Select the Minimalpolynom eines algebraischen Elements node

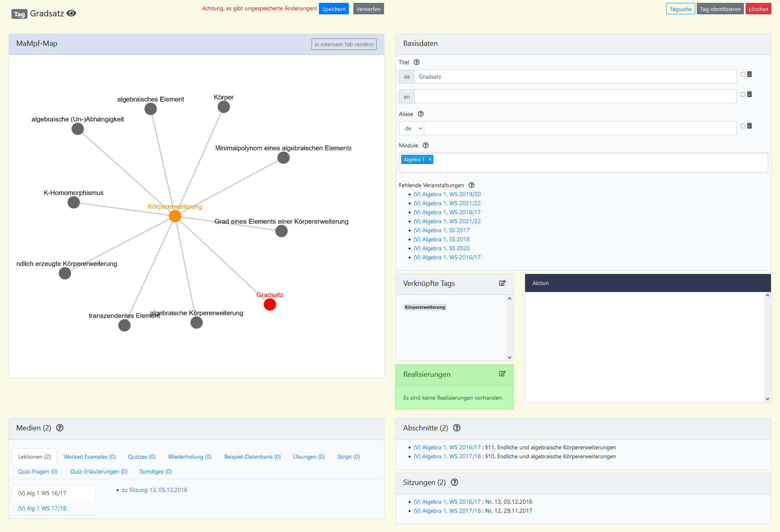point(284,158)
